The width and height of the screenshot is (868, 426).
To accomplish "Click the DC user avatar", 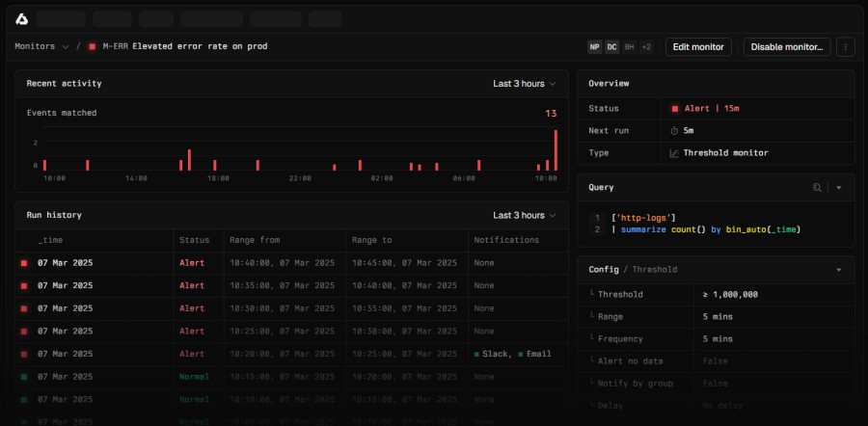I will click(x=611, y=47).
